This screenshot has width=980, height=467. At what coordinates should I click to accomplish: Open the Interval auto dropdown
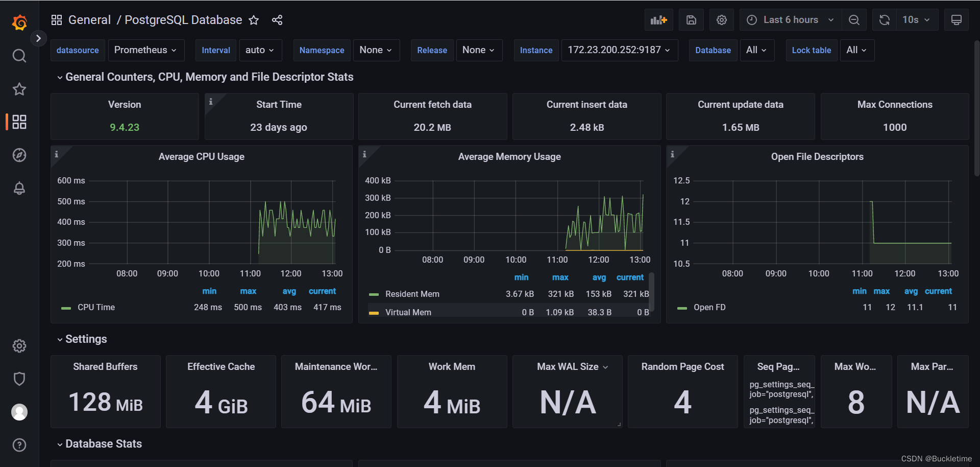point(260,50)
